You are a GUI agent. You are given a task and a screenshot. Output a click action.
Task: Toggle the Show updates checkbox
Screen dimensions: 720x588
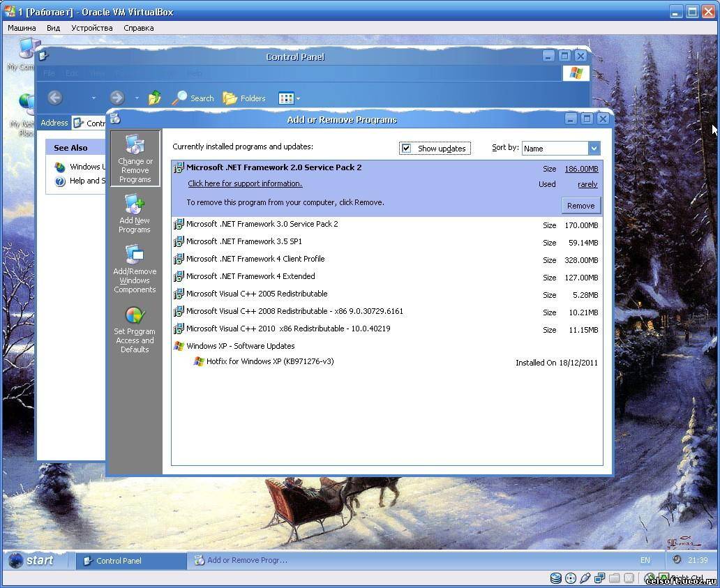(406, 149)
